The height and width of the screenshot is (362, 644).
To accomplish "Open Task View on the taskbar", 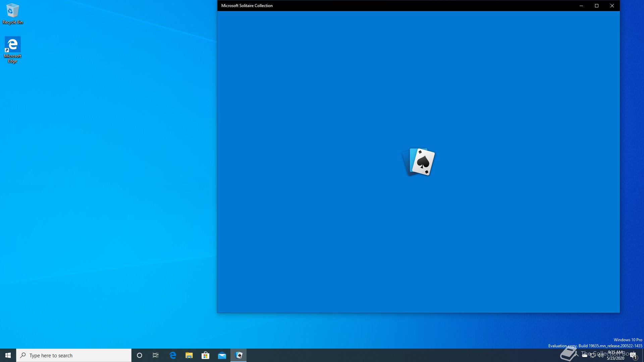I will tap(156, 355).
